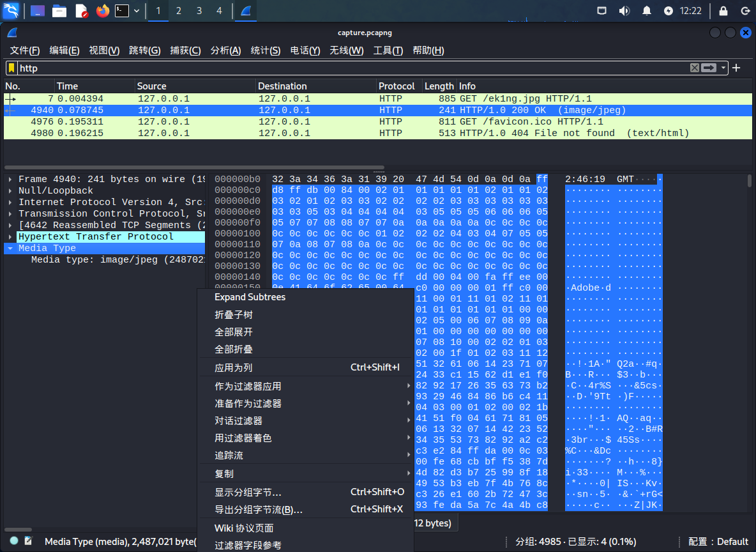The image size is (756, 552).
Task: Open the 统计(S) menu
Action: [x=265, y=50]
